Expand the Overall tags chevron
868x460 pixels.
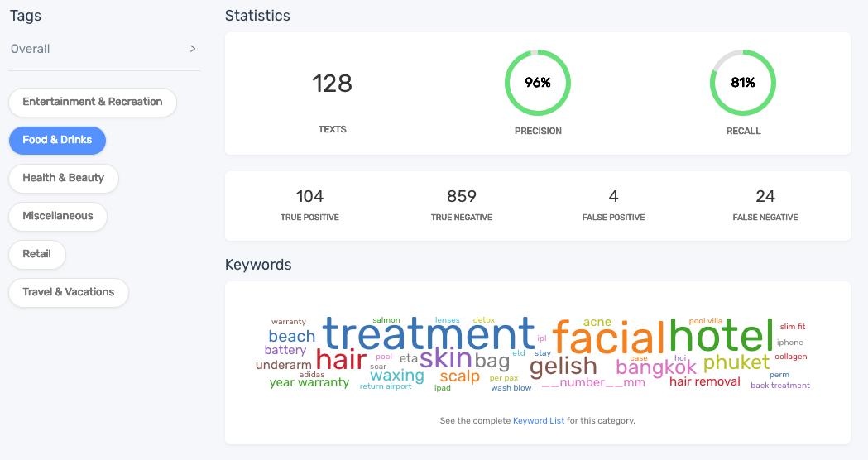click(193, 49)
